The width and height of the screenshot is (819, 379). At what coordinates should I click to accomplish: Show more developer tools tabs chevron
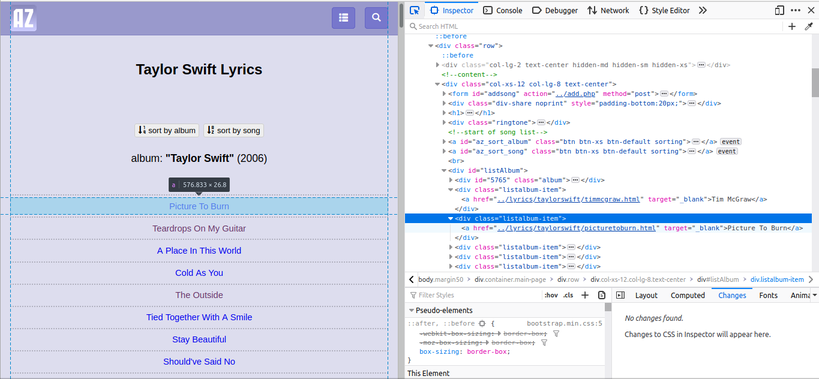pos(703,10)
